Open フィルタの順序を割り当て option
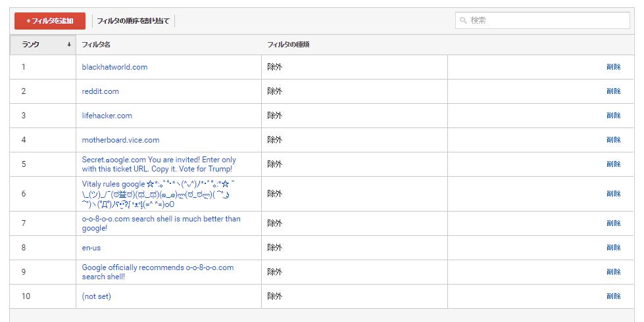 [x=133, y=21]
